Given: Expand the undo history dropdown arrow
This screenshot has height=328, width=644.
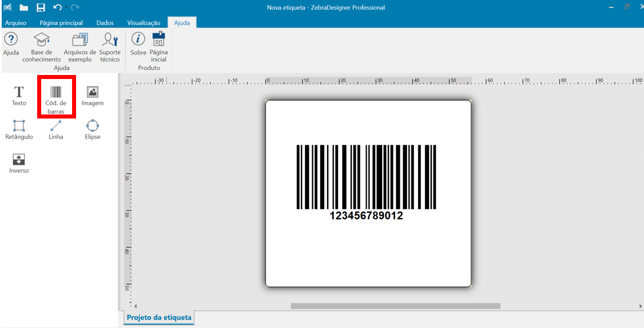Looking at the screenshot, I should (x=66, y=7).
